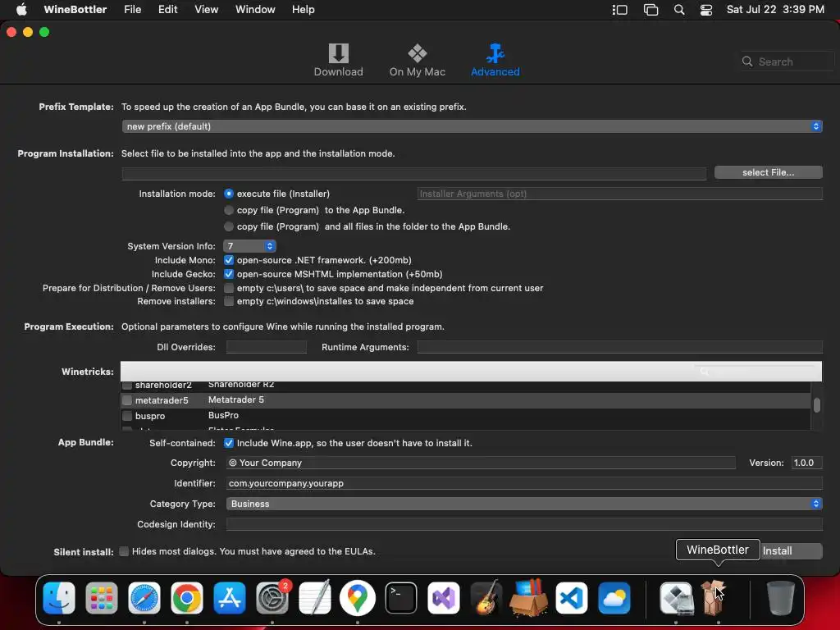Click the select File... button
840x630 pixels.
768,172
